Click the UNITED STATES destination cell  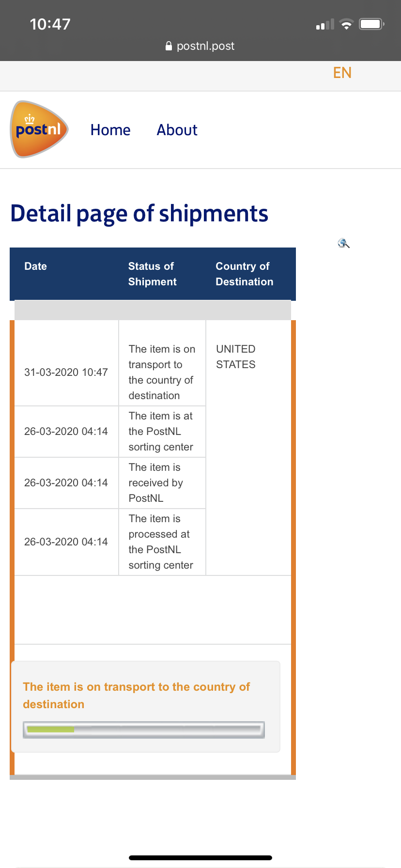coord(236,356)
